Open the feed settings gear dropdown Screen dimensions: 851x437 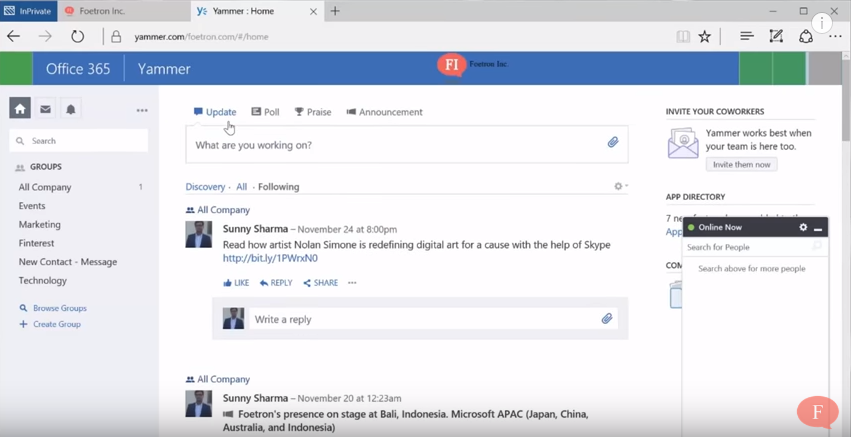[621, 186]
